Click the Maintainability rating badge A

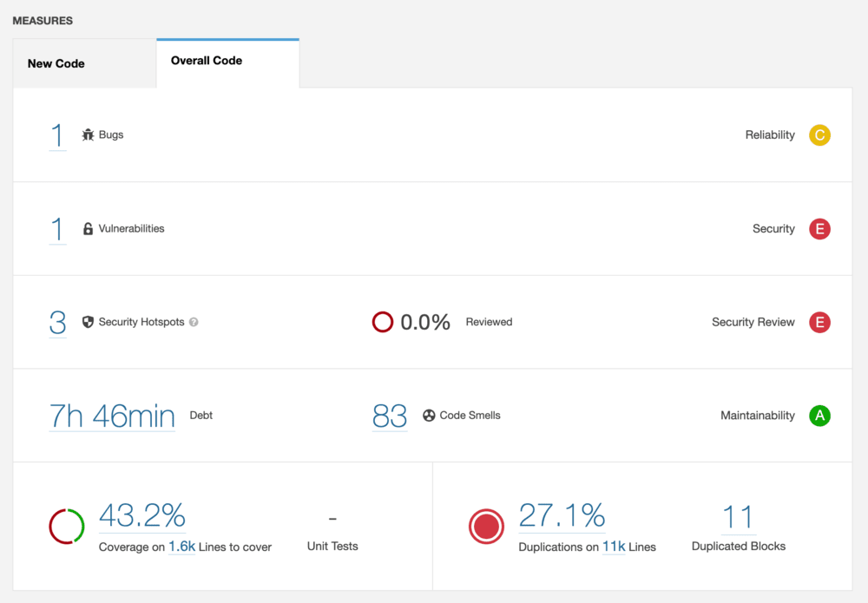819,416
